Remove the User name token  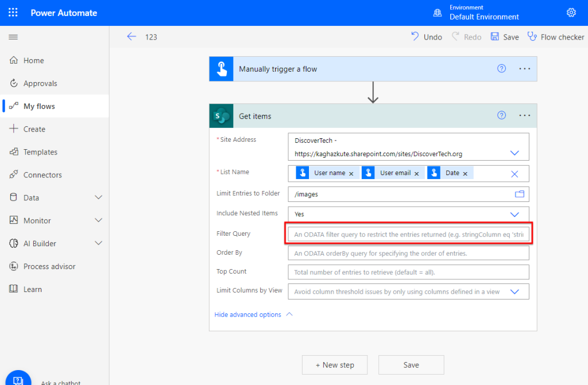coord(351,174)
